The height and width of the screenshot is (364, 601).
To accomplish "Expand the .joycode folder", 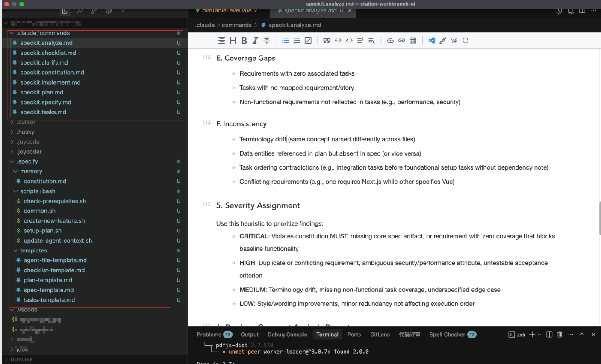I will pyautogui.click(x=12, y=142).
